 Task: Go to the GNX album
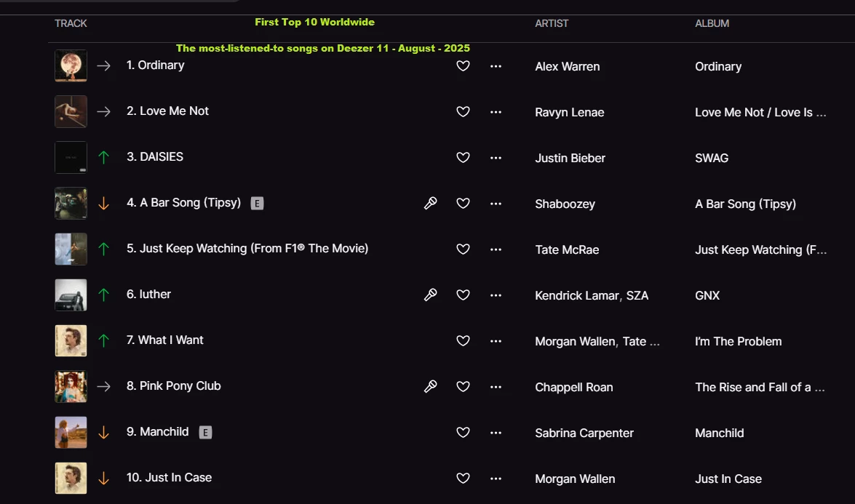707,295
